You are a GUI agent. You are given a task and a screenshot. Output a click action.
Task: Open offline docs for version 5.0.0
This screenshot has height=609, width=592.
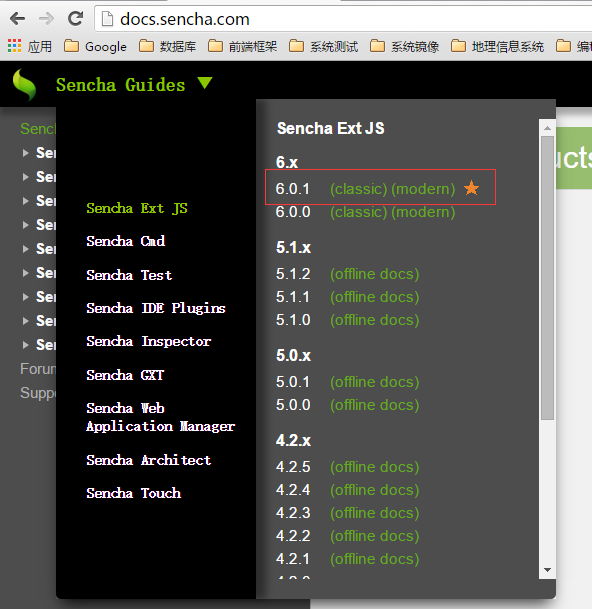point(375,405)
